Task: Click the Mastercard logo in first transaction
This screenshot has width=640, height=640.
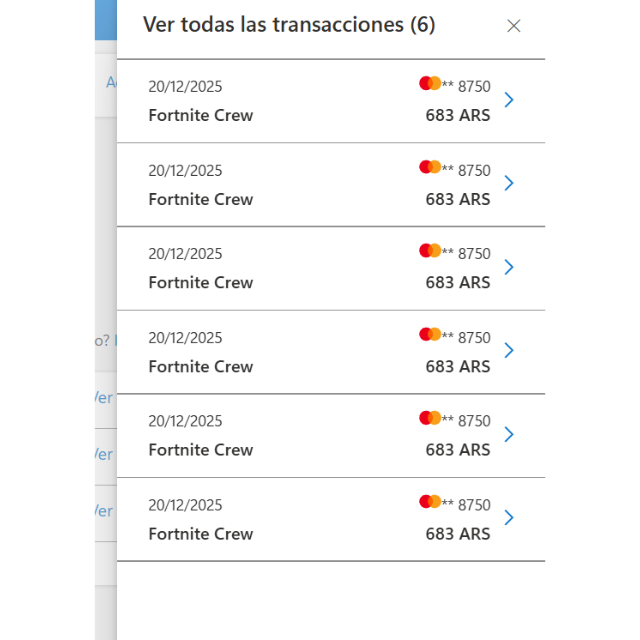Action: click(430, 84)
